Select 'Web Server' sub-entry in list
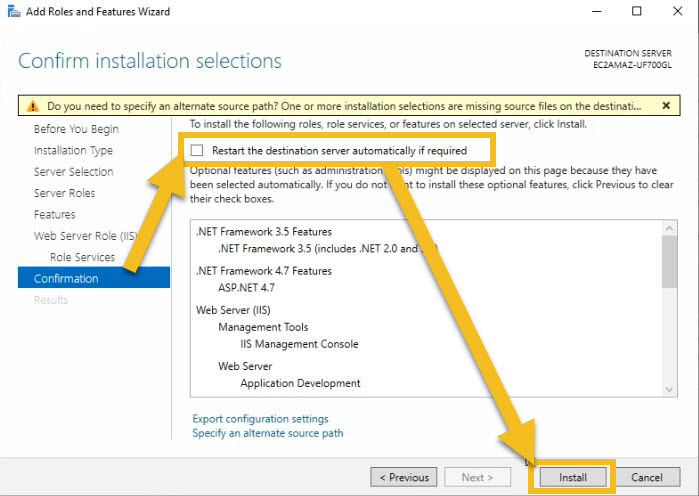The width and height of the screenshot is (699, 496). (245, 366)
